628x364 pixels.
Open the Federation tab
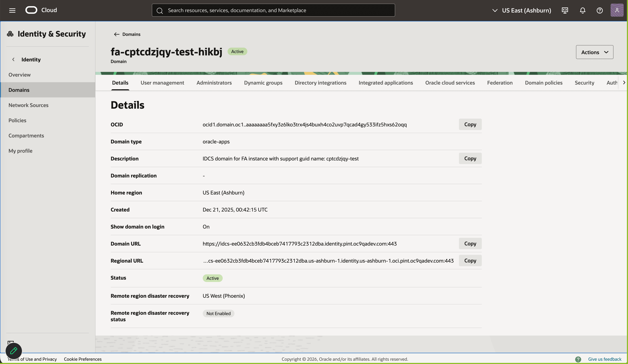(500, 83)
